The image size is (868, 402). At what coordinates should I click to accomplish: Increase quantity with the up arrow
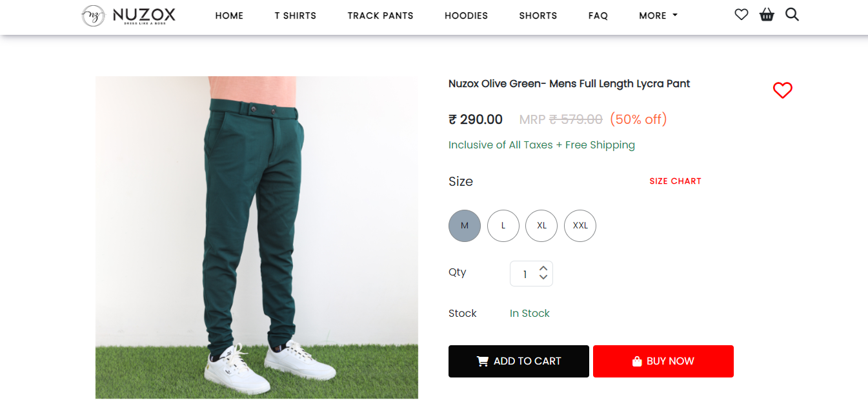pos(543,268)
